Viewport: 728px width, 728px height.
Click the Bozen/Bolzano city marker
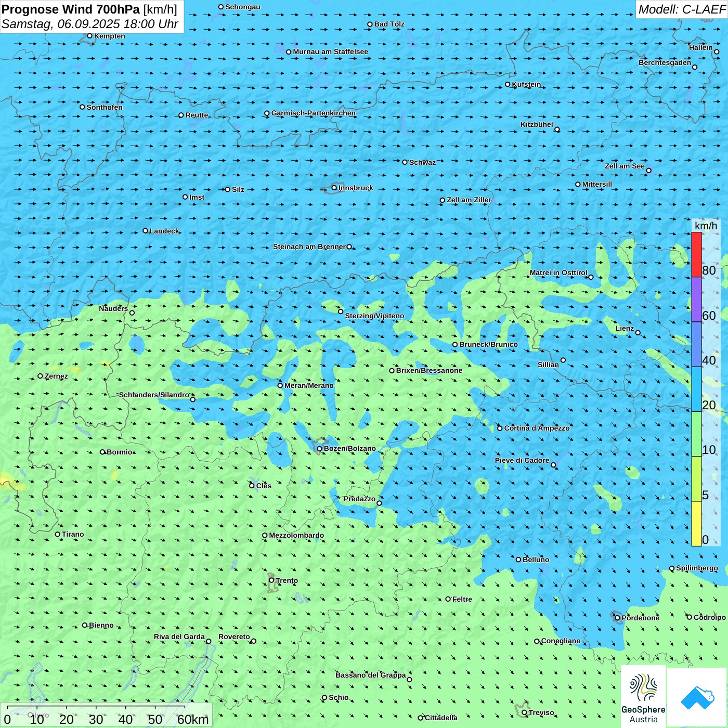pyautogui.click(x=319, y=449)
